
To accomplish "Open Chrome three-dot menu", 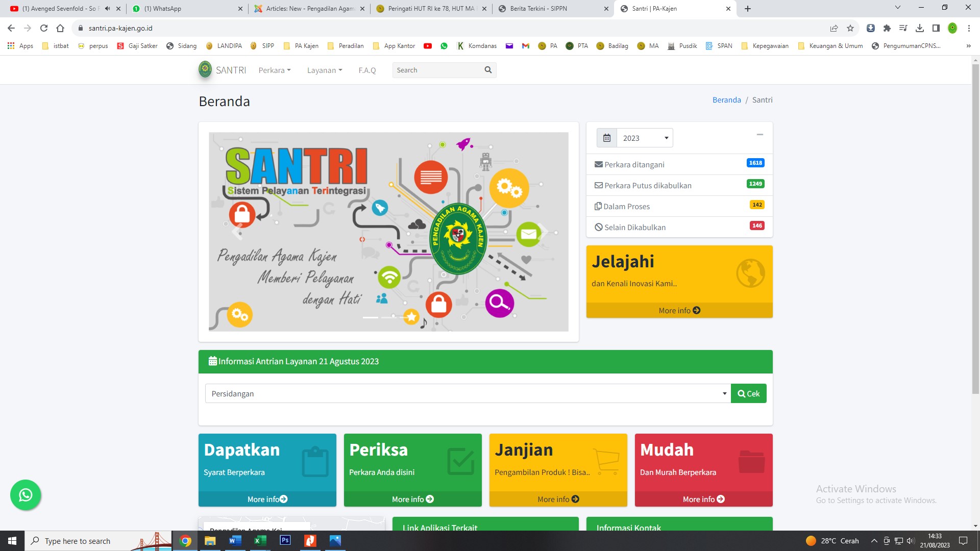I will (x=969, y=28).
